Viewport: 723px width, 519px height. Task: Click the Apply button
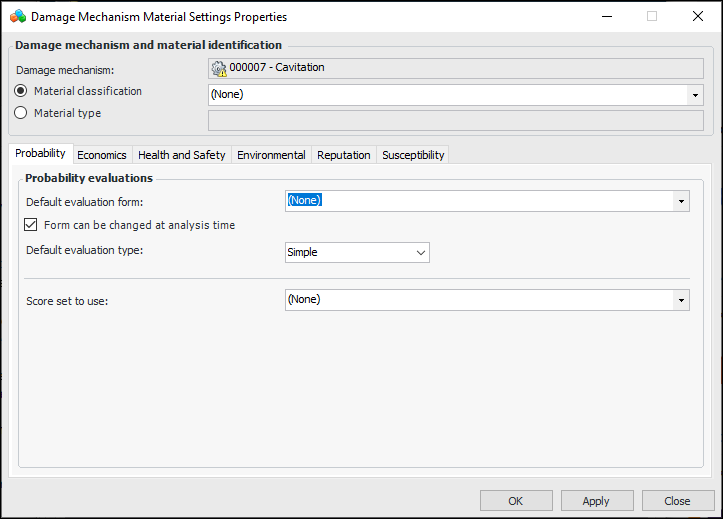[x=597, y=501]
